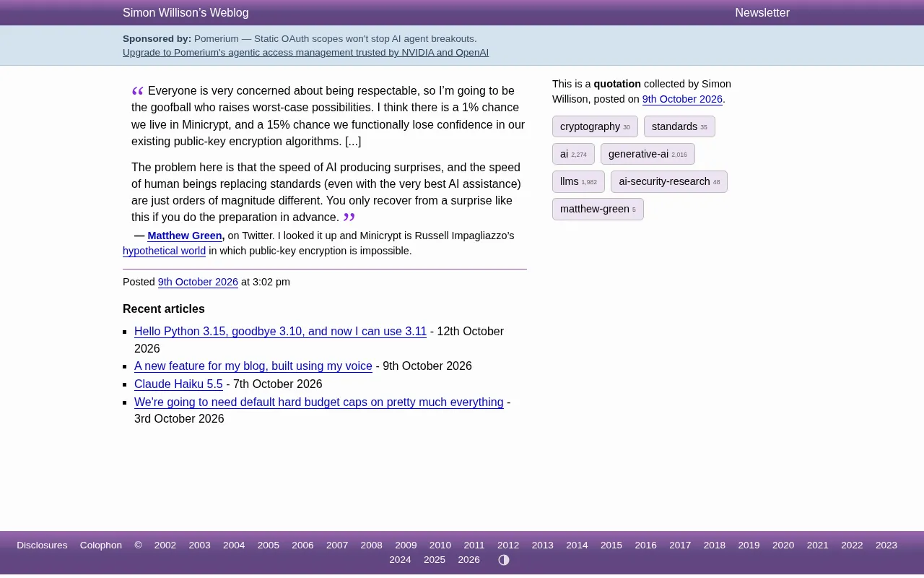
Task: Browse the 2020 archive
Action: 783,545
